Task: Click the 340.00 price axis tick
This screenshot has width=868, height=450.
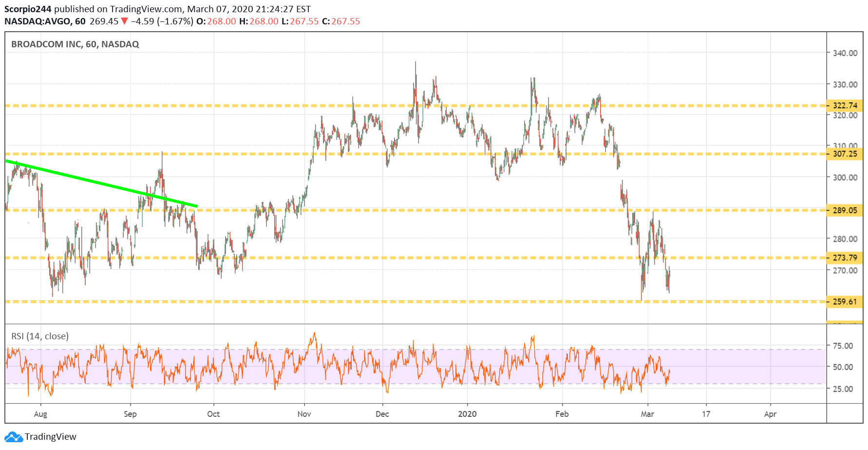Action: pos(845,53)
